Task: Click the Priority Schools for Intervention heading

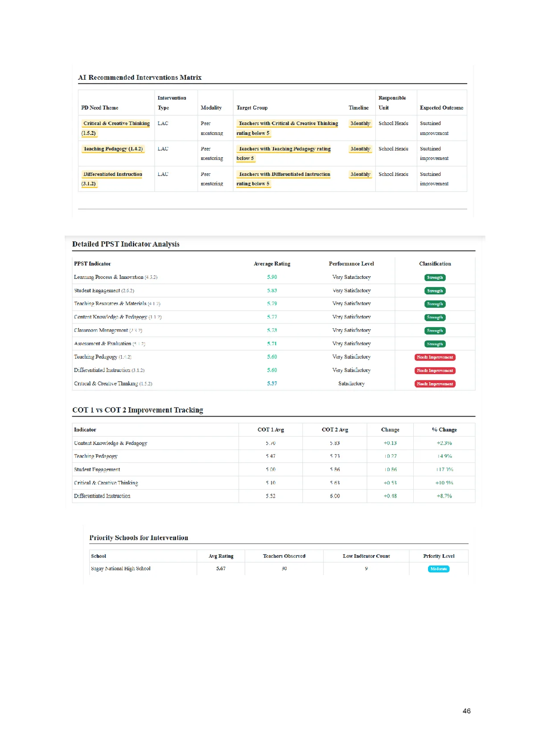Action: pos(139,538)
